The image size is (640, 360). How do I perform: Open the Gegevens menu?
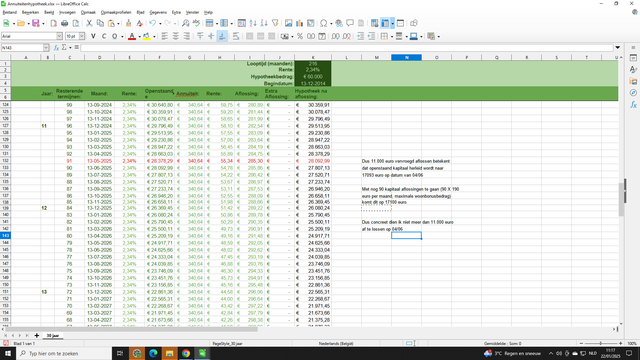pyautogui.click(x=158, y=12)
